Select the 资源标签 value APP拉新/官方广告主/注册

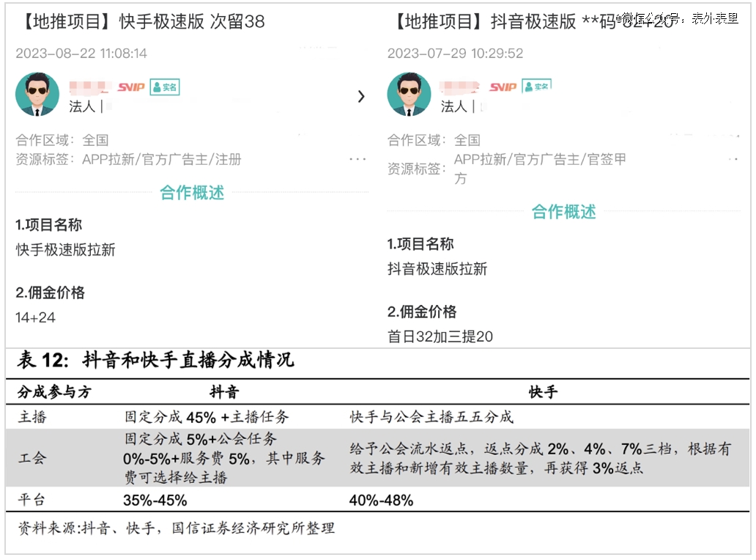[161, 159]
